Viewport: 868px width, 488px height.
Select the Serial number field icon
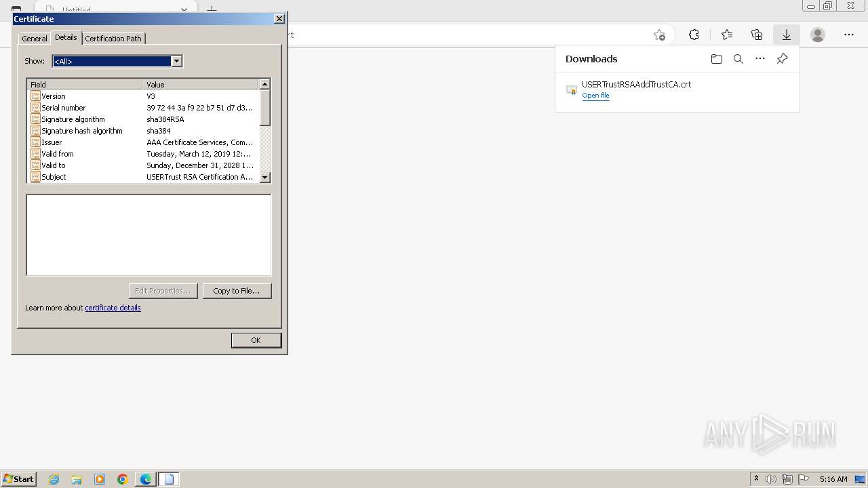click(35, 108)
